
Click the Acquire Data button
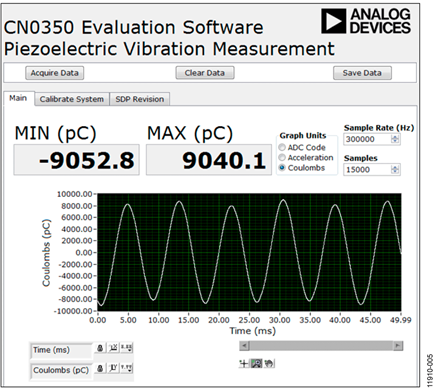pyautogui.click(x=55, y=73)
